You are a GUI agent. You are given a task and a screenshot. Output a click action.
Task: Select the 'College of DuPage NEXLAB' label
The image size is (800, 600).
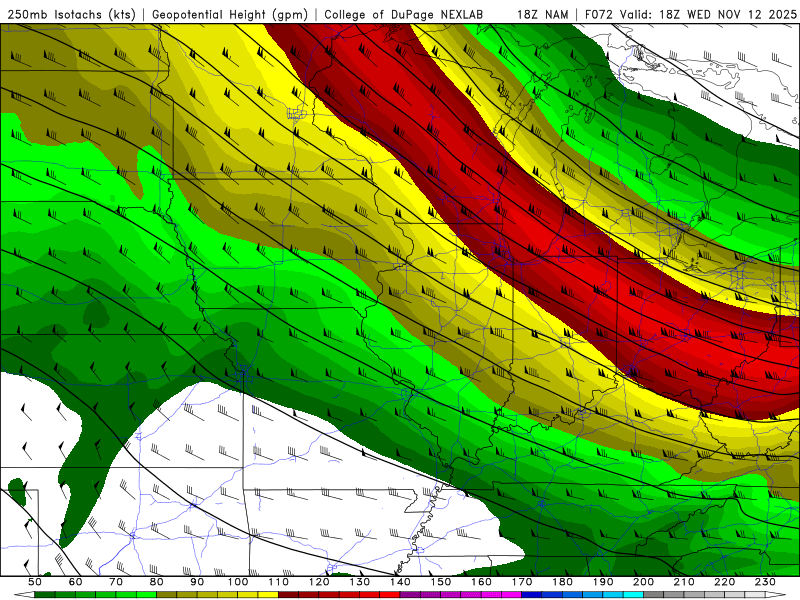click(x=403, y=14)
